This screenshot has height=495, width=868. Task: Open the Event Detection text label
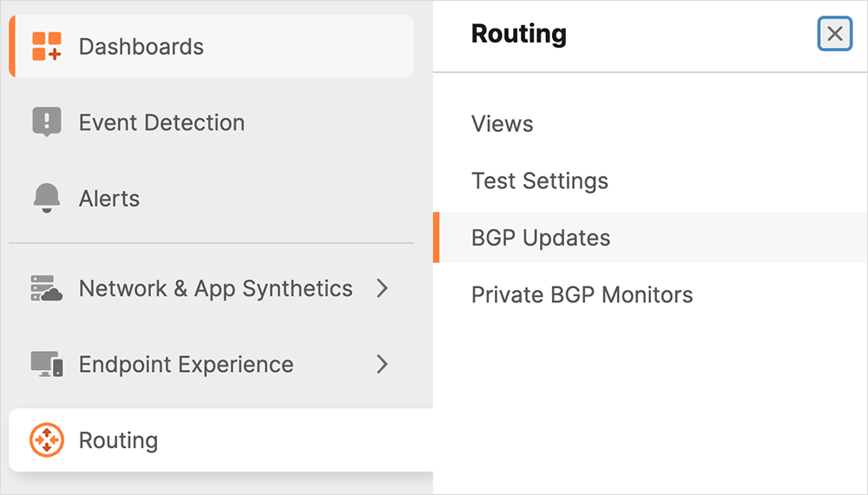pyautogui.click(x=161, y=122)
